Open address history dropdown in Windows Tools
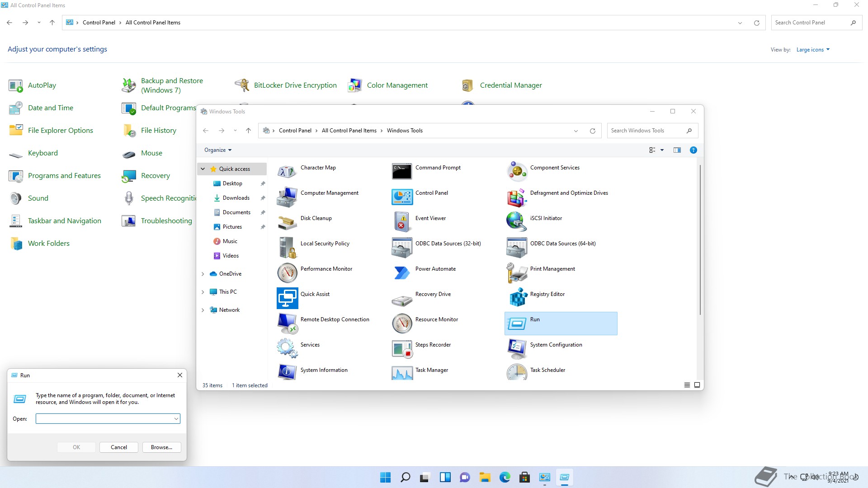 pos(576,131)
